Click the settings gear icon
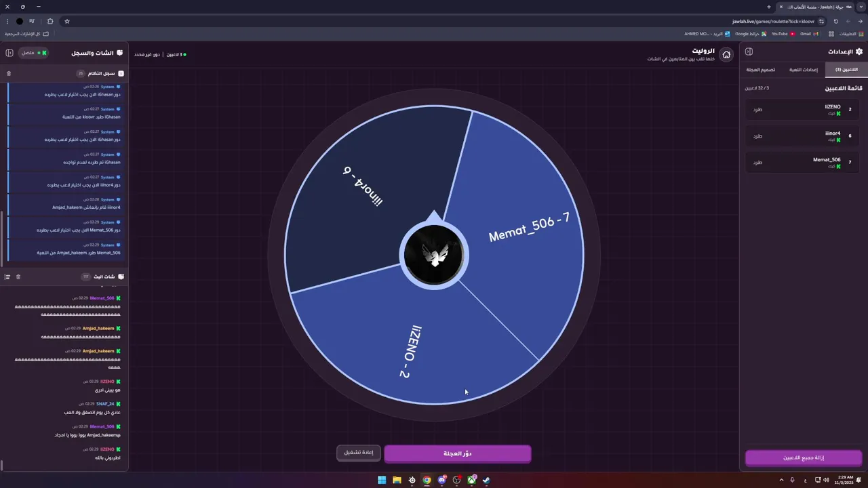Image resolution: width=868 pixels, height=488 pixels. pyautogui.click(x=859, y=52)
